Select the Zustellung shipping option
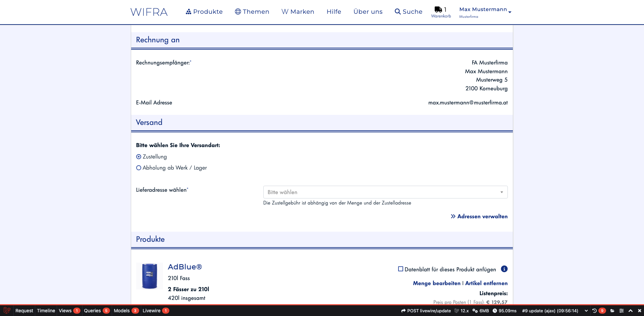This screenshot has height=316, width=644. [x=139, y=157]
